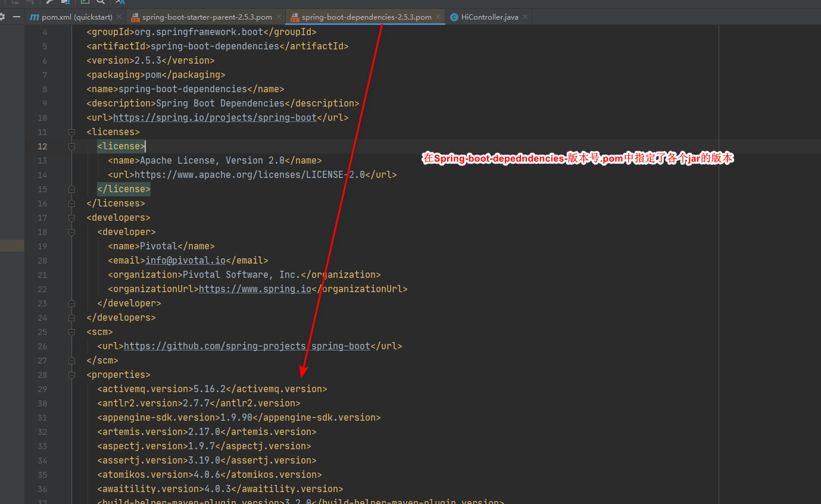Click the Maven icon on pom.xml tab
821x504 pixels.
[35, 17]
